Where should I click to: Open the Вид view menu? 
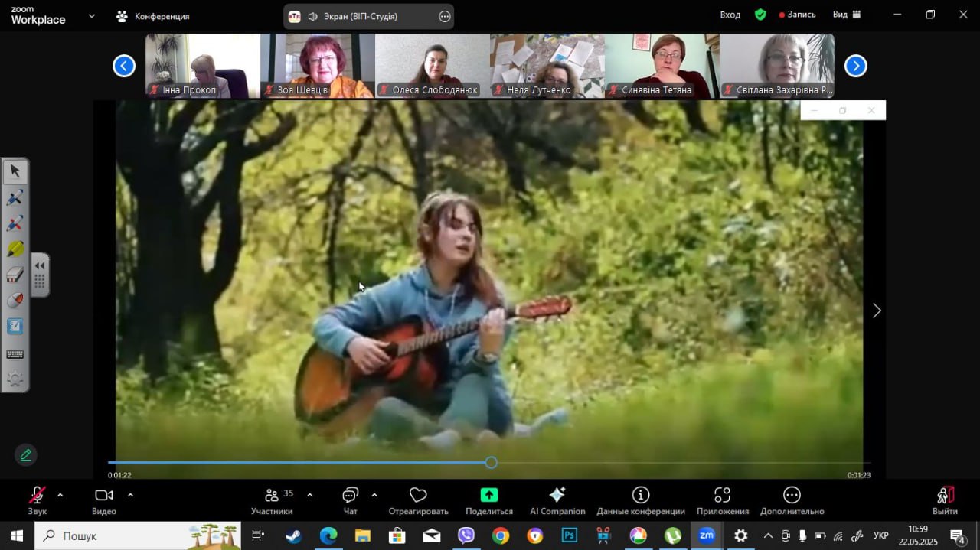pyautogui.click(x=847, y=15)
